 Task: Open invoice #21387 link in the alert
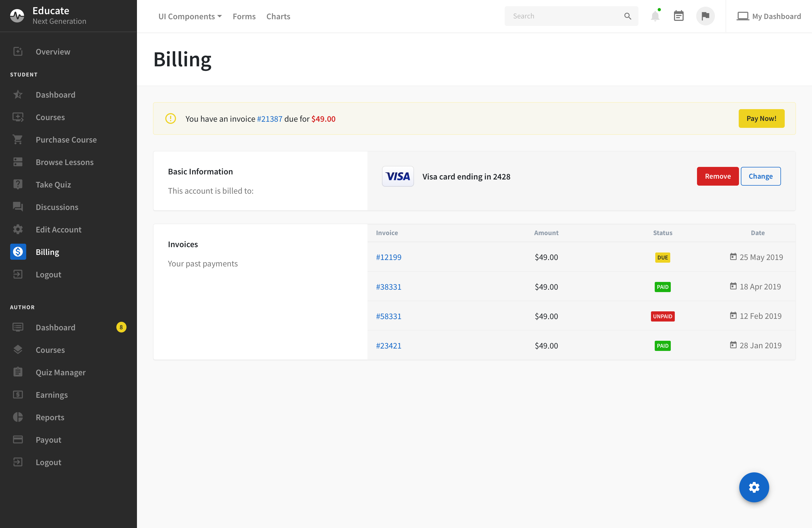point(270,119)
